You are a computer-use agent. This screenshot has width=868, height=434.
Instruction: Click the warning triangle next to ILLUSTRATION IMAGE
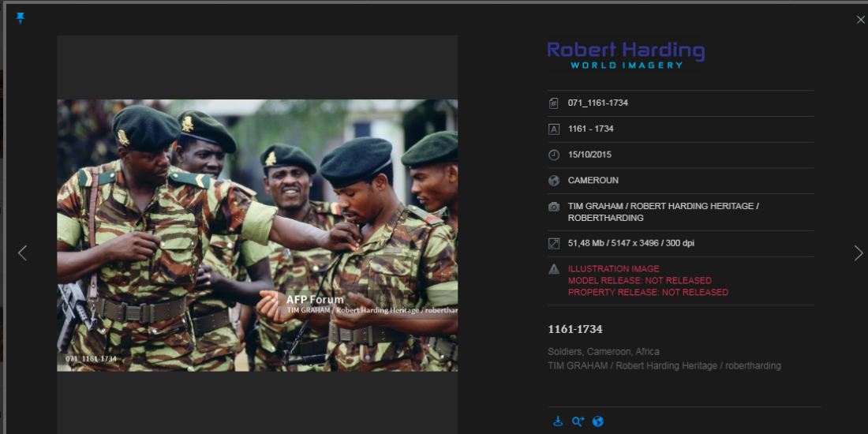tap(554, 269)
